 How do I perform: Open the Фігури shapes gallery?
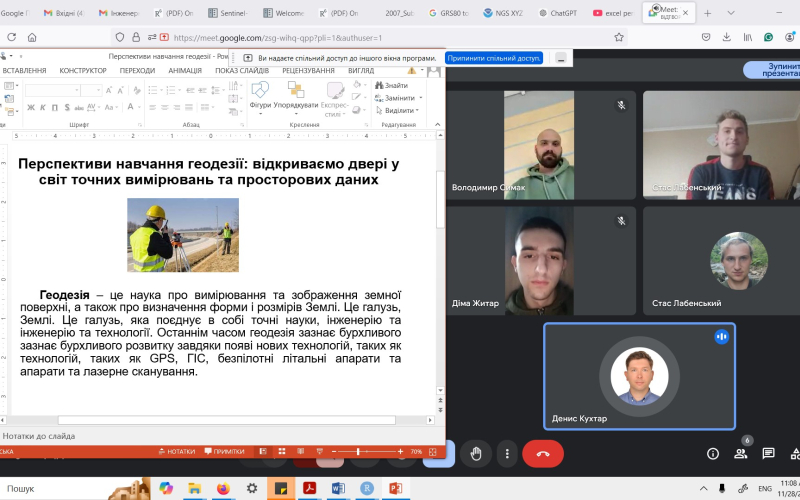pyautogui.click(x=260, y=97)
